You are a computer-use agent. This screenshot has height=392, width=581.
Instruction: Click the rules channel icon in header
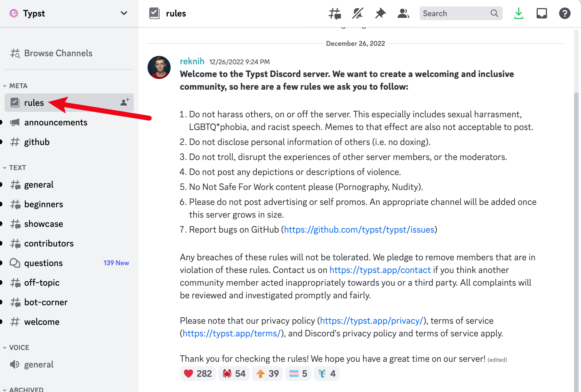click(154, 13)
